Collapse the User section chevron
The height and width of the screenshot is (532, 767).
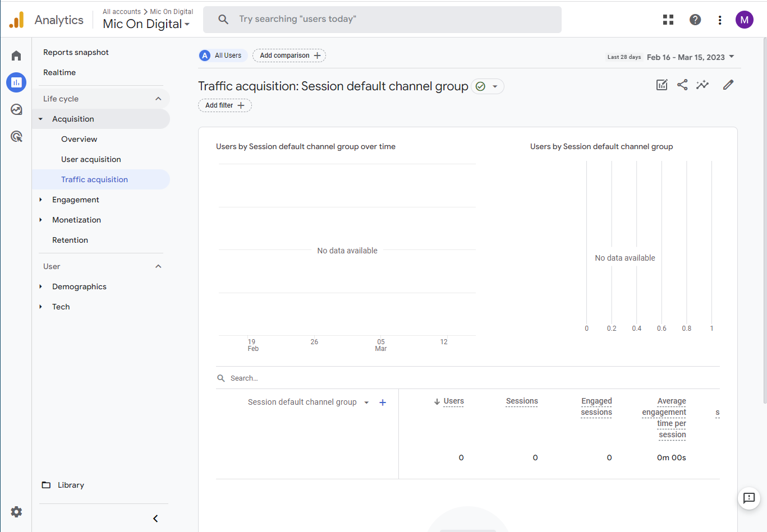(158, 266)
